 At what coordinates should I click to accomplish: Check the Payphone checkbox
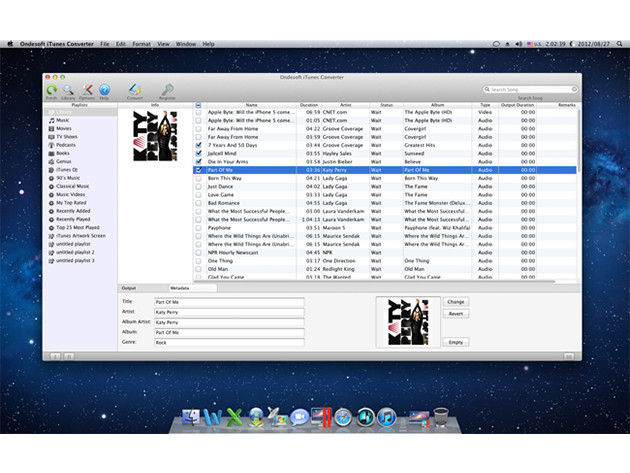[198, 227]
